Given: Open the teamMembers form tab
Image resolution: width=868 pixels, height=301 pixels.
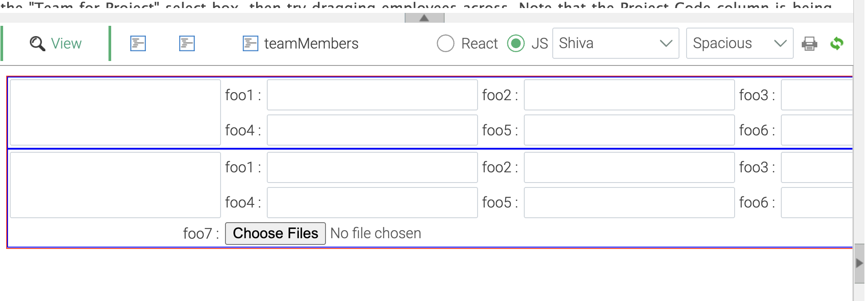Looking at the screenshot, I should point(301,44).
